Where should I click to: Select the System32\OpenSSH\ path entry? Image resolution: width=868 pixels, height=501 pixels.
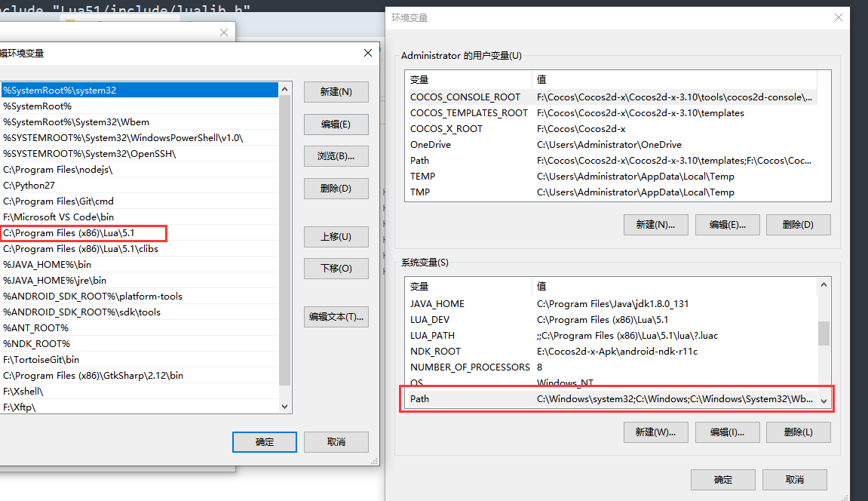pos(140,154)
